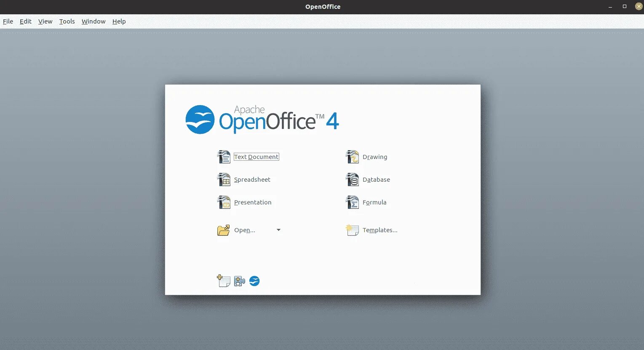Viewport: 644px width, 350px height.
Task: Create a new Formula
Action: click(x=374, y=202)
